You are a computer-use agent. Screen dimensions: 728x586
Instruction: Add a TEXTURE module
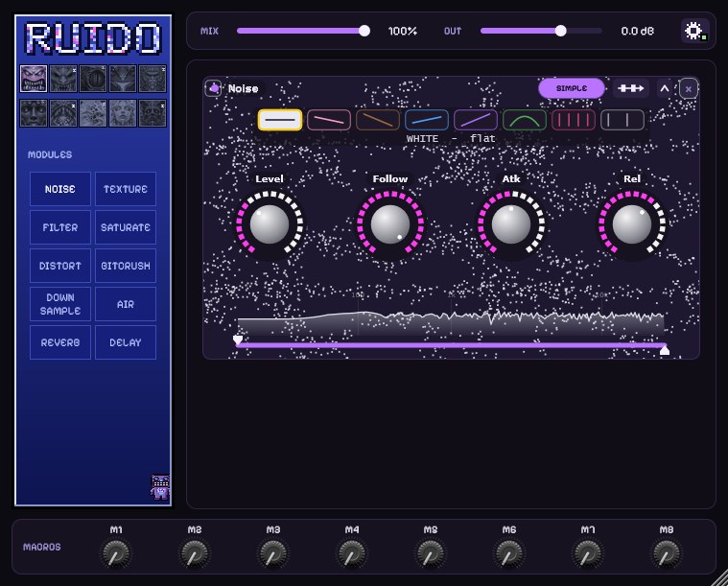click(x=126, y=189)
